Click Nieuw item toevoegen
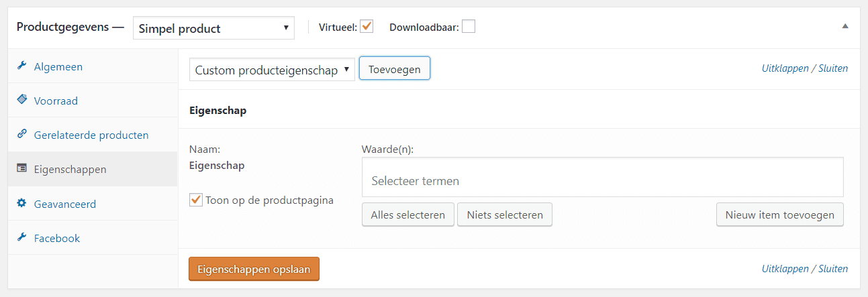 point(780,215)
